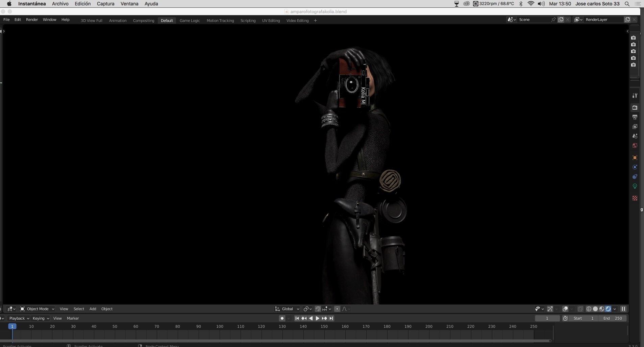Open the Object Constraints properties tab
The width and height of the screenshot is (644, 347).
tap(635, 177)
